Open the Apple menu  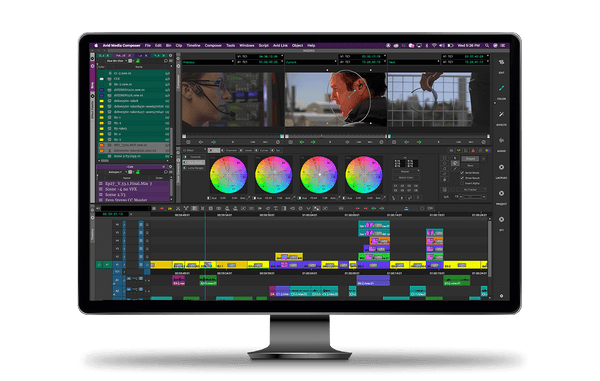[96, 46]
